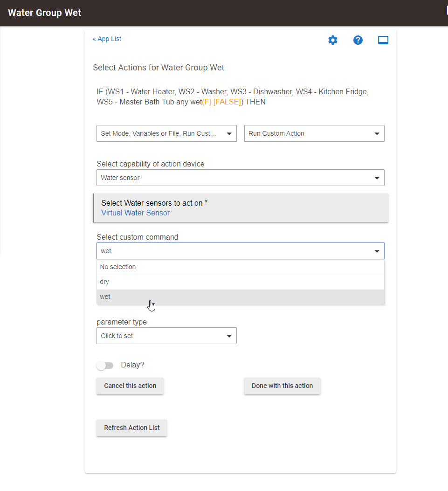The image size is (448, 491).
Task: Pick 'No selection' from the command list
Action: [x=241, y=267]
